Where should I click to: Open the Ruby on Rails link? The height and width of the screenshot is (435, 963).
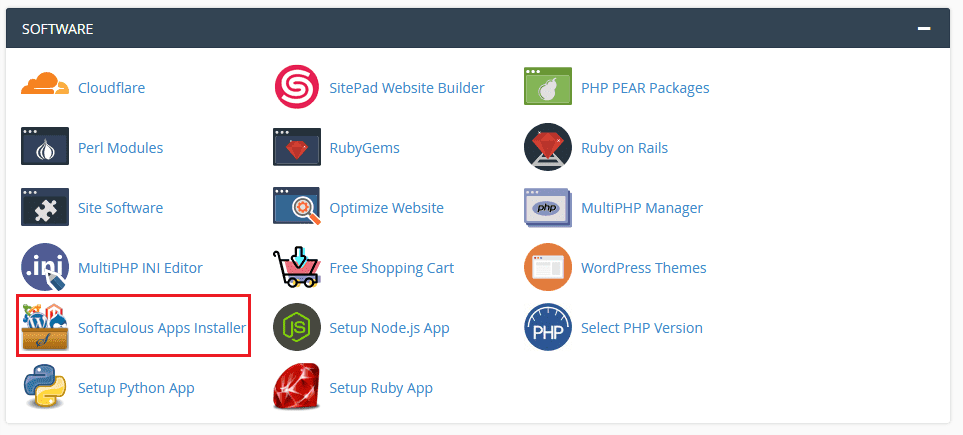pyautogui.click(x=624, y=148)
